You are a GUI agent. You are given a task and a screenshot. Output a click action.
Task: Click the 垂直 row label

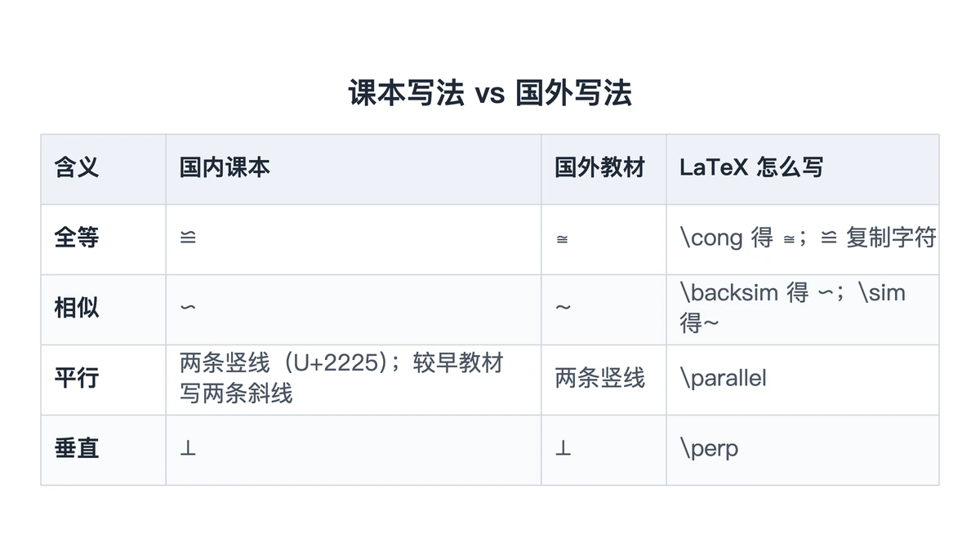(x=77, y=449)
